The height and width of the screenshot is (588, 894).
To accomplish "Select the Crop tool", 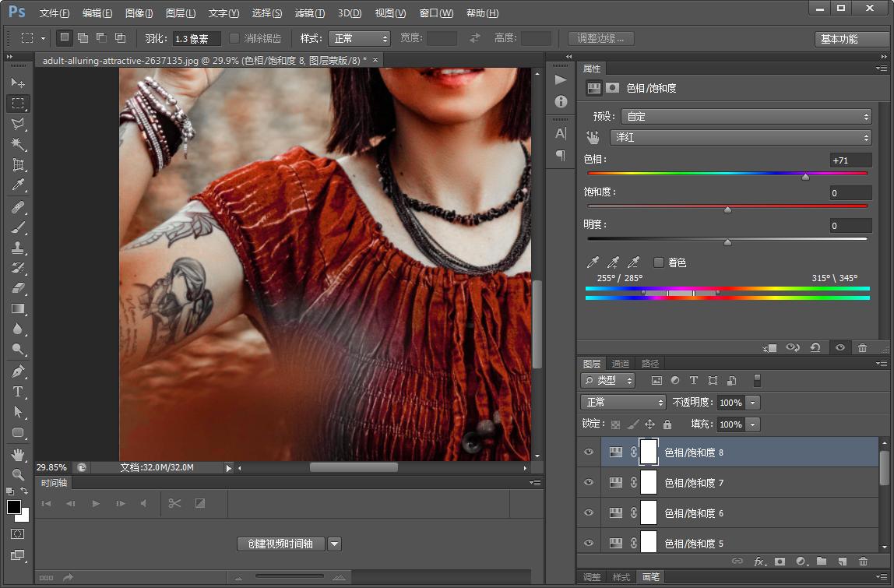I will click(18, 165).
